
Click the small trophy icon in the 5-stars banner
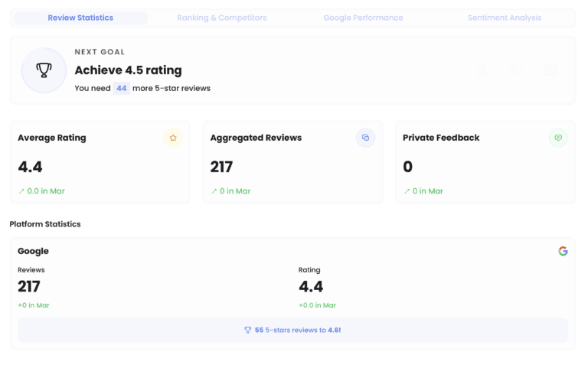(247, 330)
